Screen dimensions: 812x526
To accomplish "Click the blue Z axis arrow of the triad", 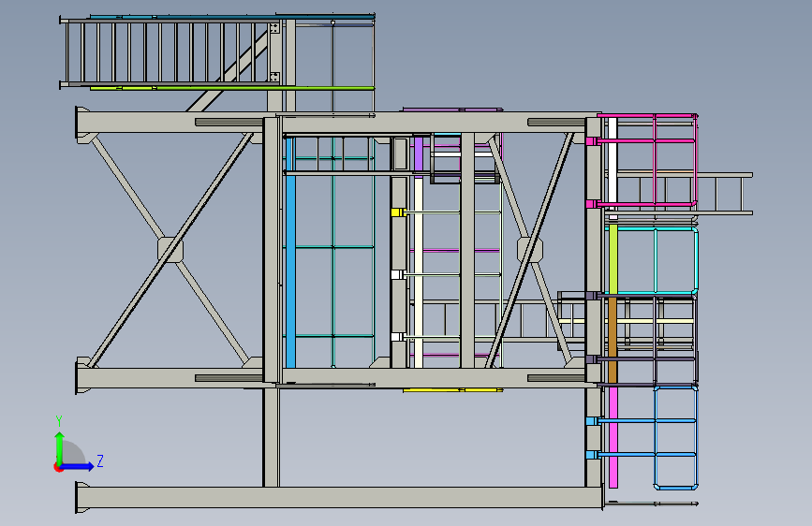I will pos(78,466).
